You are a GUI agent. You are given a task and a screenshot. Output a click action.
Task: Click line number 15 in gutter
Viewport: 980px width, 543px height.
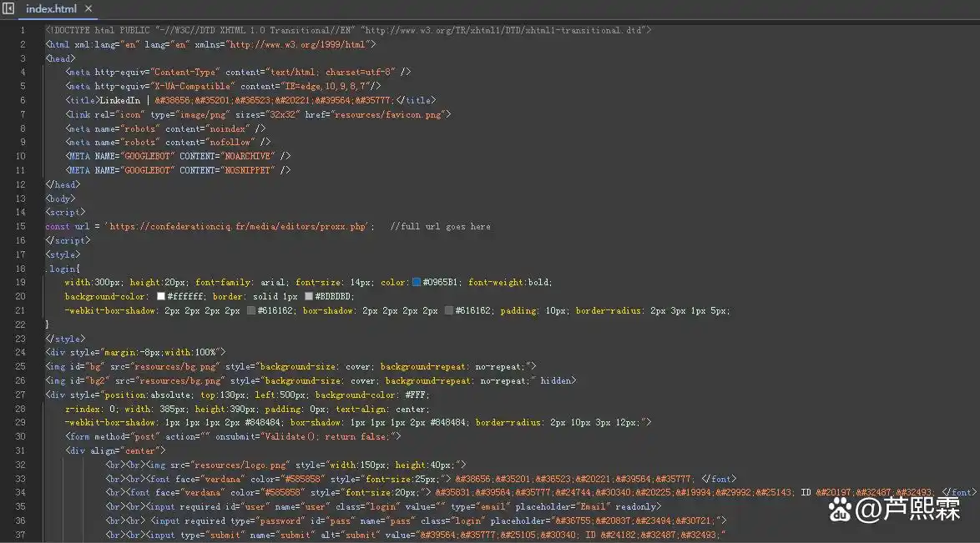[x=21, y=226]
